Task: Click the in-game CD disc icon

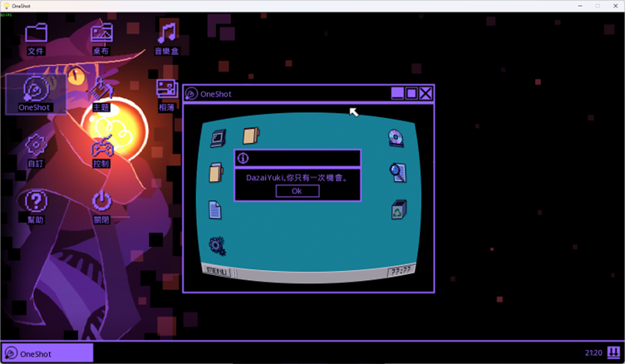Action: (396, 138)
